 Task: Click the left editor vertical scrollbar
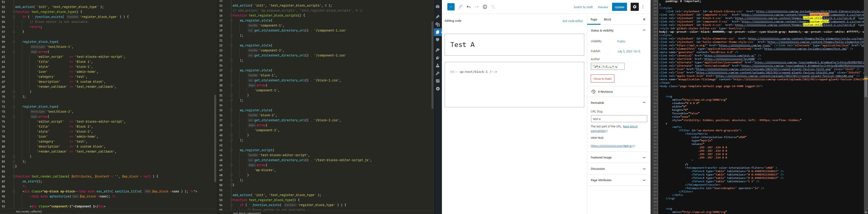tap(215, 138)
